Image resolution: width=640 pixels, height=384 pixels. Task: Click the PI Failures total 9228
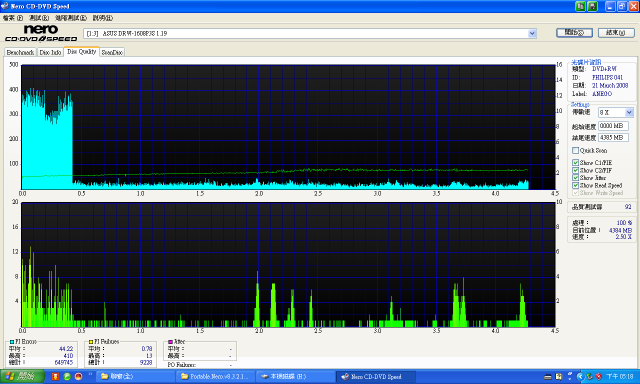click(x=146, y=362)
